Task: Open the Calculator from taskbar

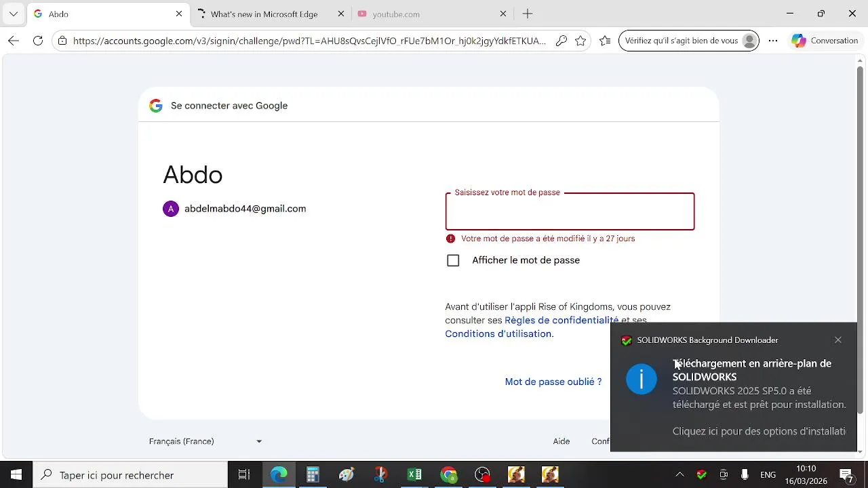Action: pyautogui.click(x=313, y=475)
